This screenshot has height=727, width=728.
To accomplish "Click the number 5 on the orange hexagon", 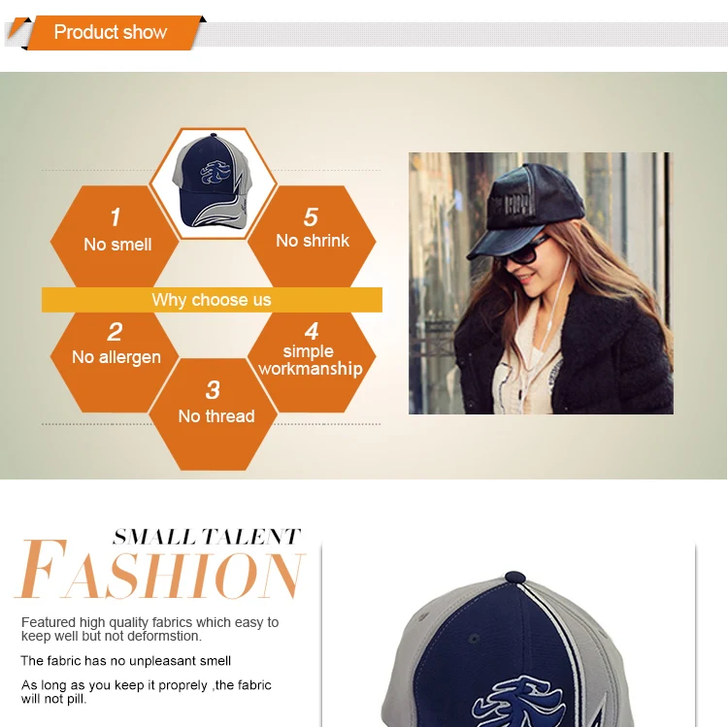I will [311, 216].
